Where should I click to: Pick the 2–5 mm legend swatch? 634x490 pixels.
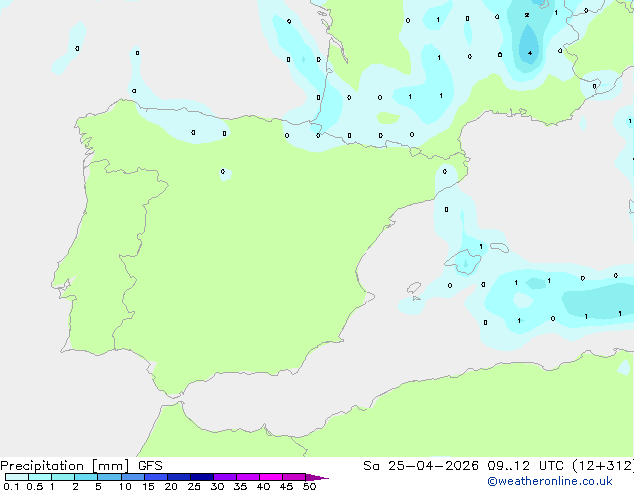coord(86,477)
